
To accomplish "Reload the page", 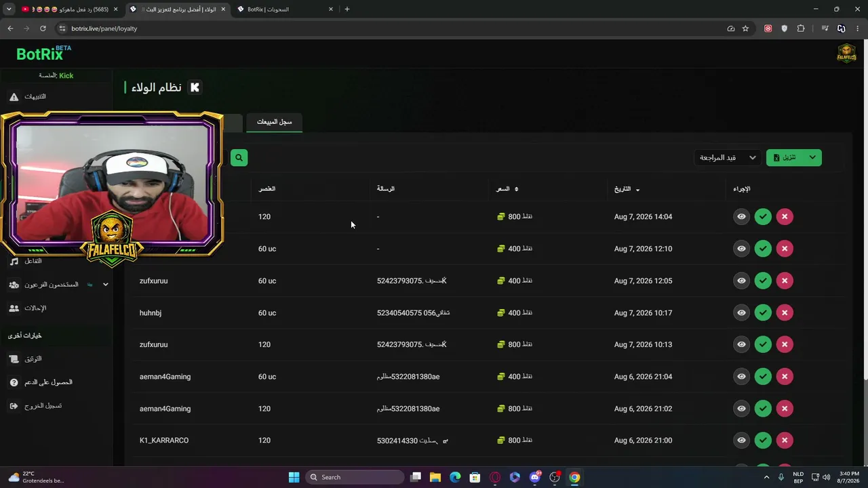I will point(43,28).
